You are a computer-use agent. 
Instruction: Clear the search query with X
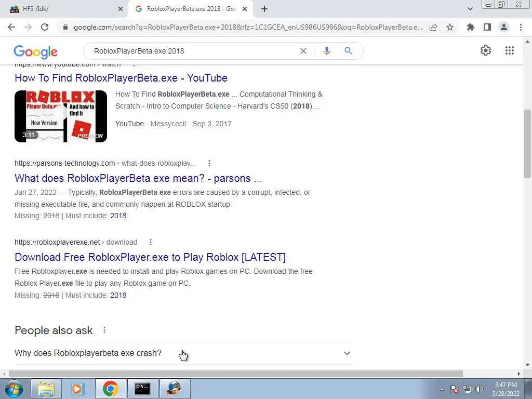point(303,51)
